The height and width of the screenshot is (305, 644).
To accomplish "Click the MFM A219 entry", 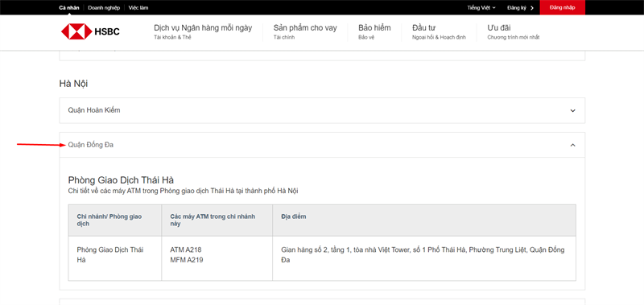I will [x=187, y=260].
